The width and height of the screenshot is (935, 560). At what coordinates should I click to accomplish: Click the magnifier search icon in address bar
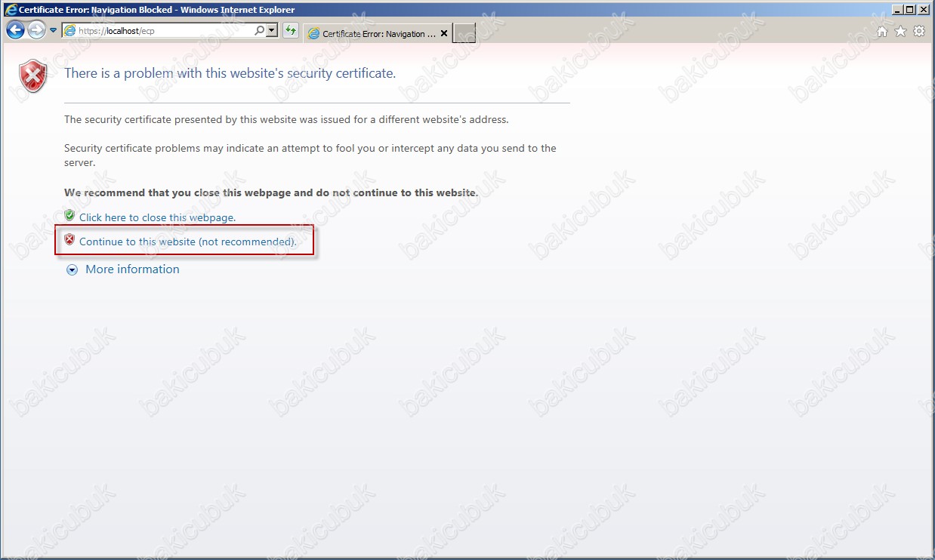point(259,31)
